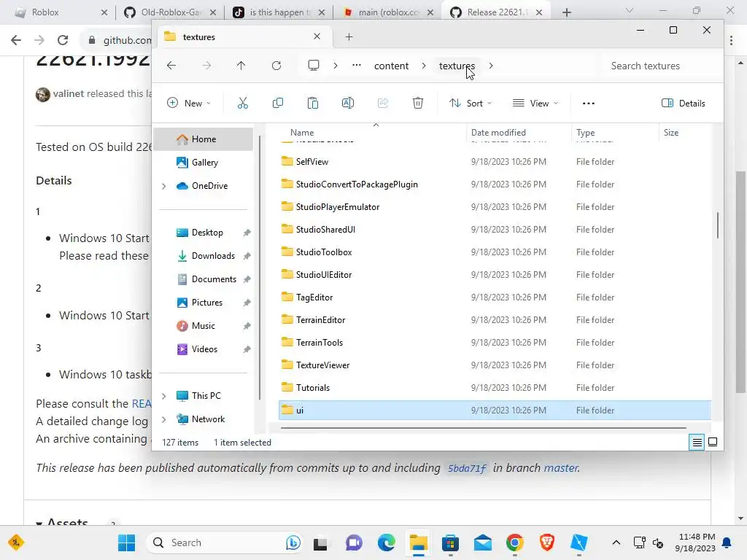Open the Sort dropdown

pos(471,104)
